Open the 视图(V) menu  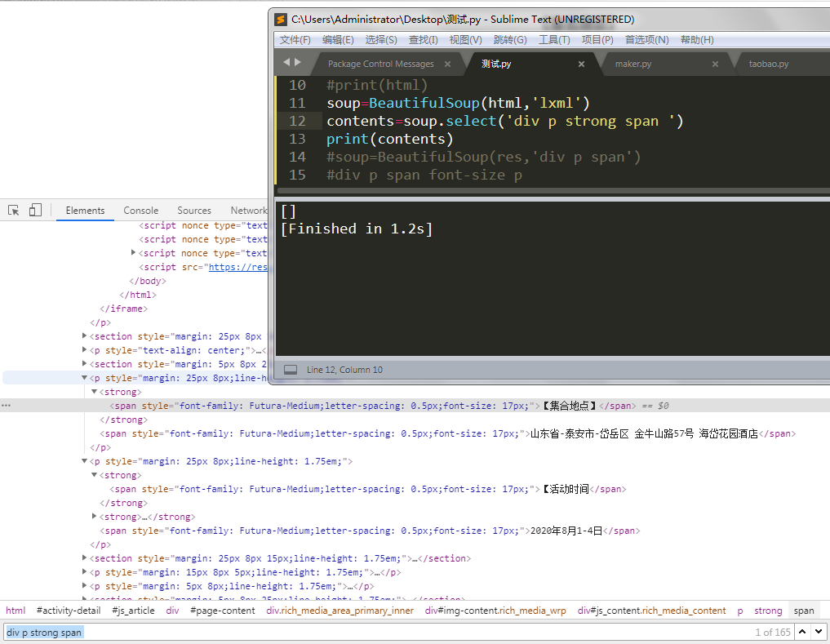(x=465, y=40)
